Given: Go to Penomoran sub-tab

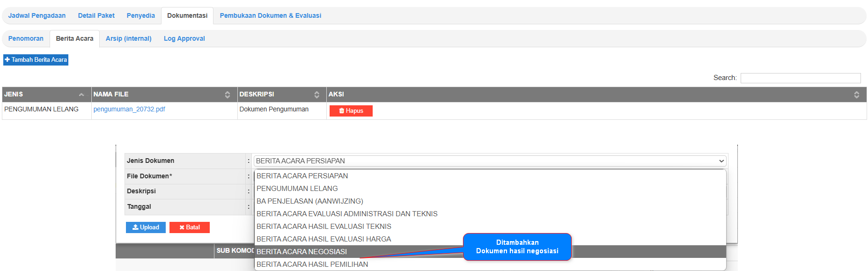Looking at the screenshot, I should [26, 38].
